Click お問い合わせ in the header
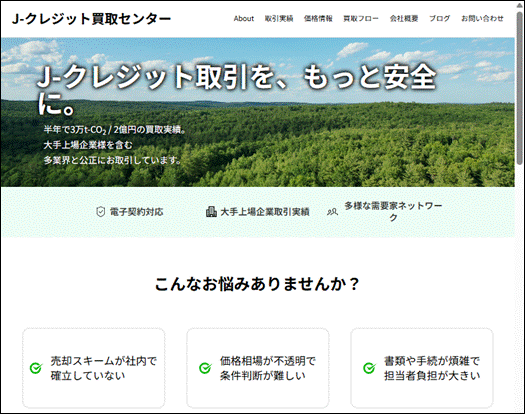Image resolution: width=525 pixels, height=414 pixels. 482,19
